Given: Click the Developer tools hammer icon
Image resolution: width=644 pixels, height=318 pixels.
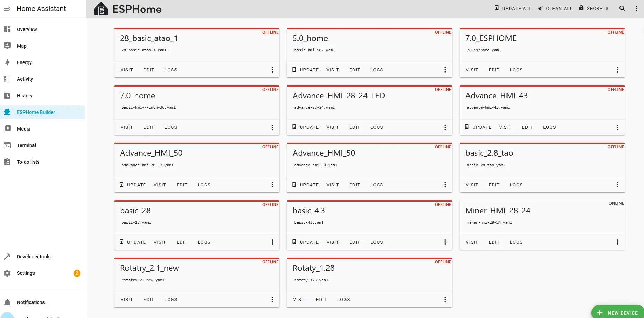Looking at the screenshot, I should click(7, 257).
